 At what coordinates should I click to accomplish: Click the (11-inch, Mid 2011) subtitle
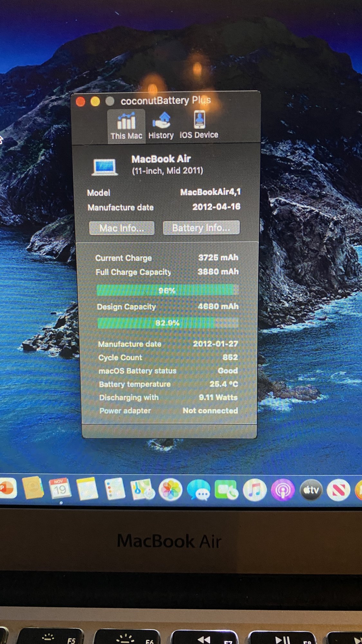(x=167, y=171)
